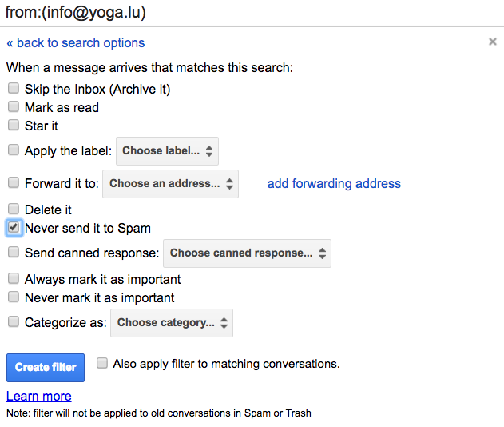Expand the Choose category dropdown
The height and width of the screenshot is (427, 504).
(172, 323)
